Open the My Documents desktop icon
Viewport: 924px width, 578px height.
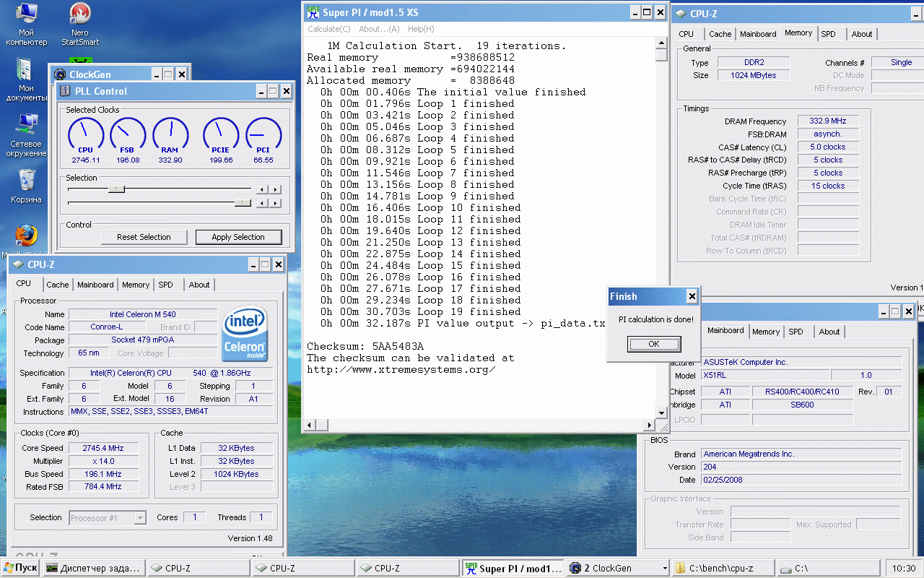tap(27, 80)
